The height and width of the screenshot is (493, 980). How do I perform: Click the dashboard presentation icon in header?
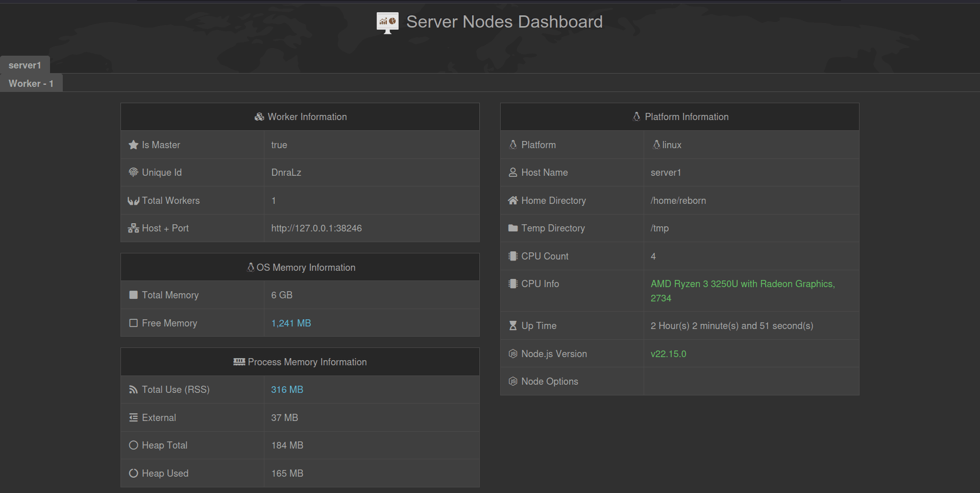click(x=387, y=23)
